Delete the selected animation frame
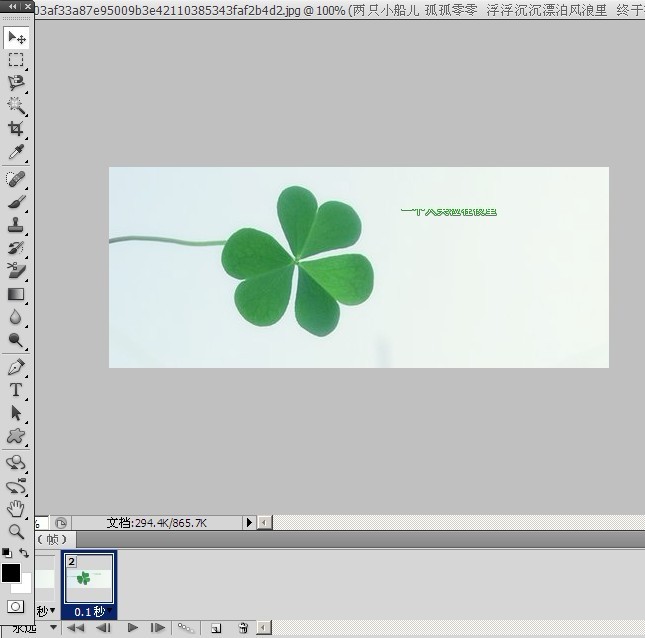The height and width of the screenshot is (638, 645). click(x=244, y=628)
